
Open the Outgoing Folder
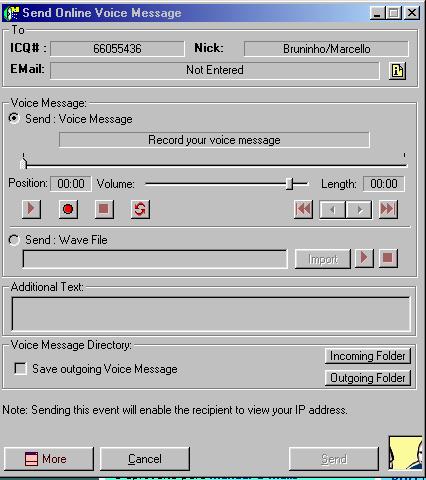click(x=368, y=378)
